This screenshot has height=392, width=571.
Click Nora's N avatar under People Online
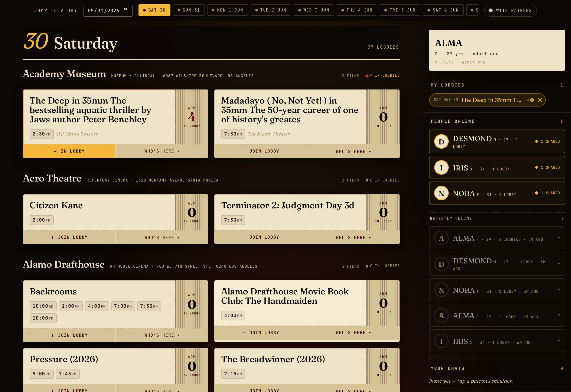point(441,193)
